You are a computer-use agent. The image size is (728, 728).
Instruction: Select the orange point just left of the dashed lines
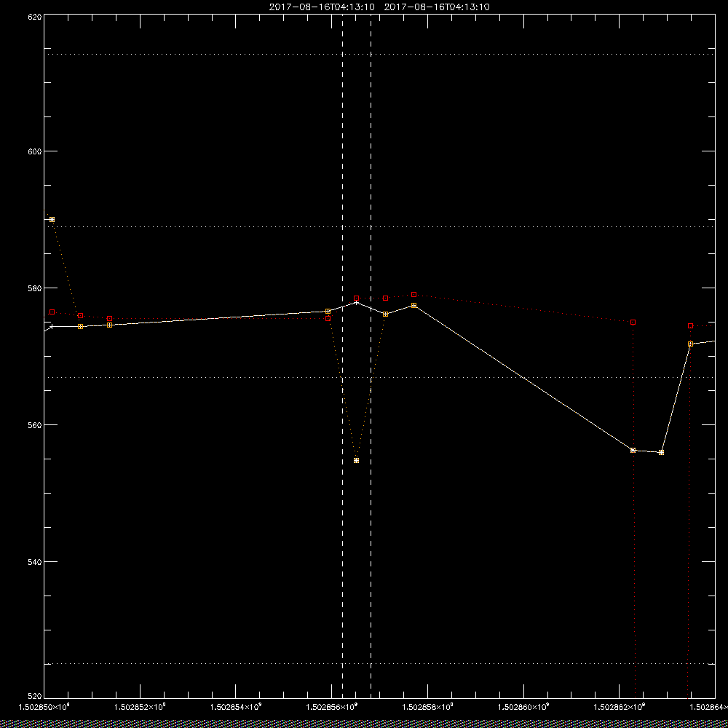[328, 311]
